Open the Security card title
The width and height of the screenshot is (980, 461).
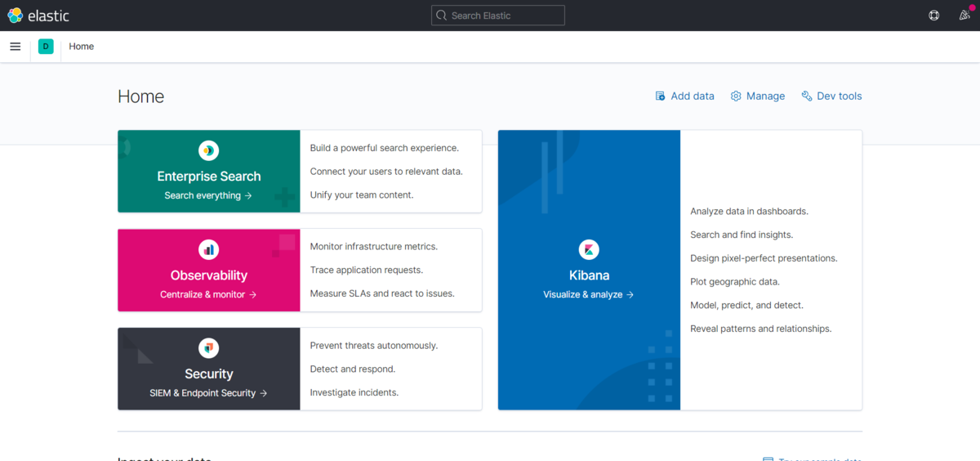click(x=209, y=374)
